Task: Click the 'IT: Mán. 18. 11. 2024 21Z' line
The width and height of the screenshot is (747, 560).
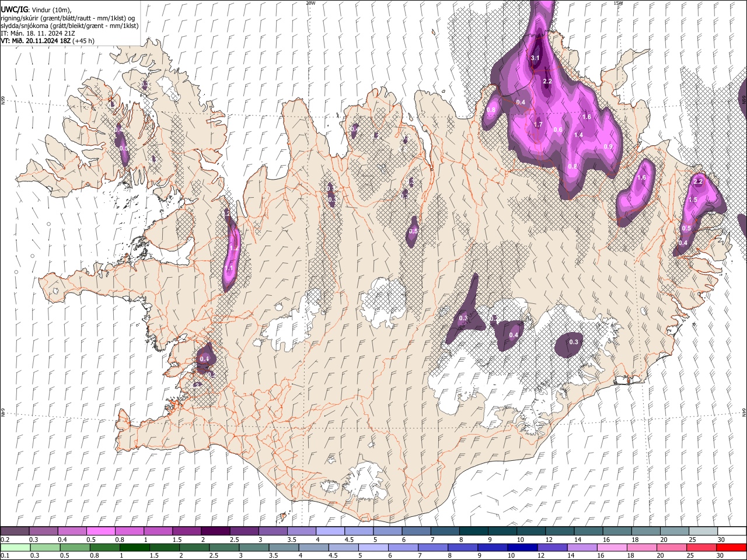Action: click(37, 33)
